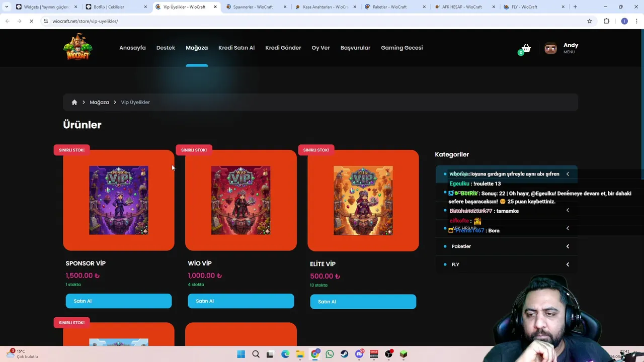Open a new browser tab
Viewport: 644px width, 362px height.
pyautogui.click(x=575, y=7)
